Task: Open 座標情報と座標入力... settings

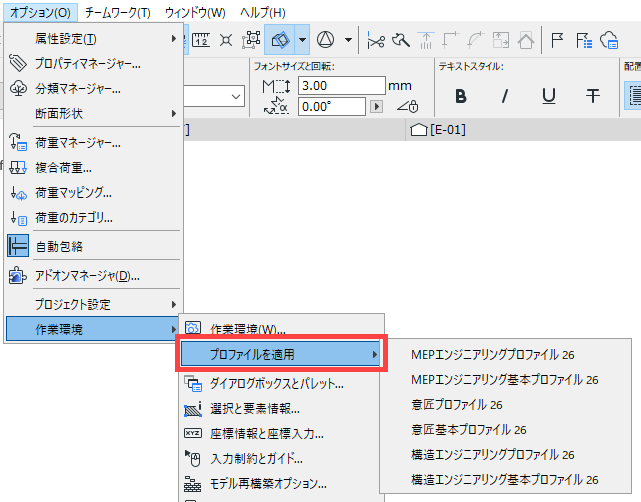Action: (281, 433)
